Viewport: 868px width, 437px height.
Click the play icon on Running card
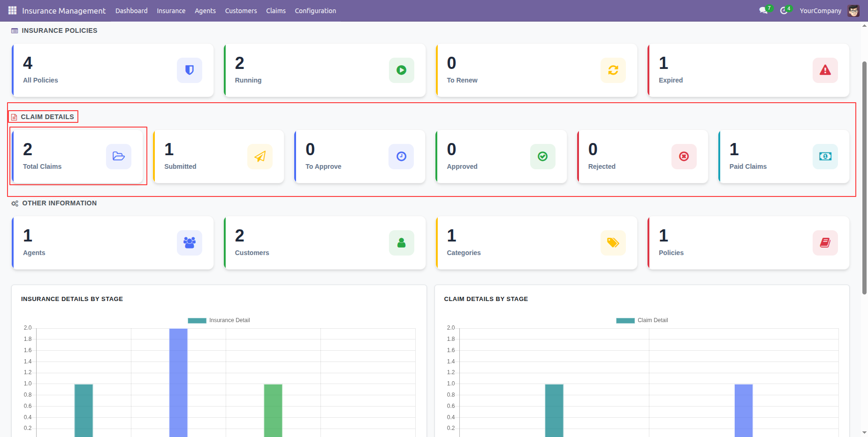(402, 70)
